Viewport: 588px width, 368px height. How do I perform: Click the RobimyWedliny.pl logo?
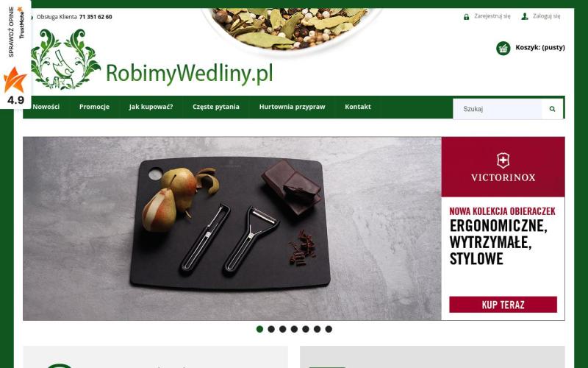tap(152, 60)
